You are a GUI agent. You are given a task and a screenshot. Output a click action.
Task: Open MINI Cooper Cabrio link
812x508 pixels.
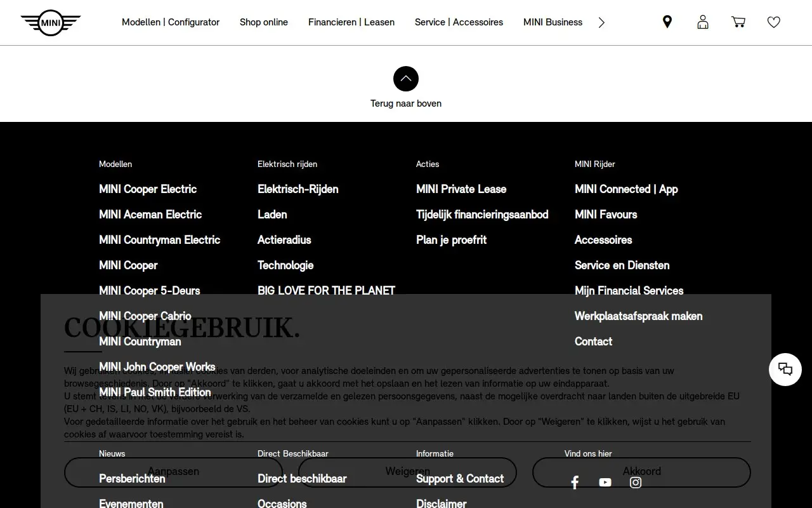coord(145,316)
